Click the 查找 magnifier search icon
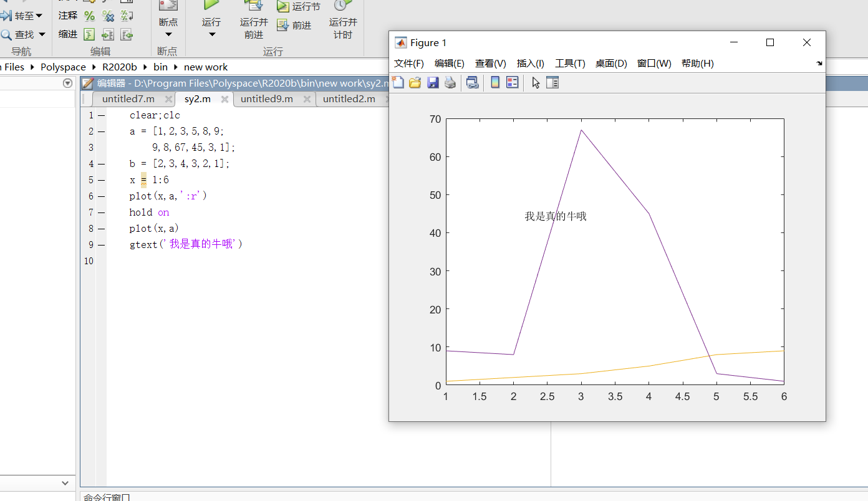The height and width of the screenshot is (501, 868). (6, 34)
